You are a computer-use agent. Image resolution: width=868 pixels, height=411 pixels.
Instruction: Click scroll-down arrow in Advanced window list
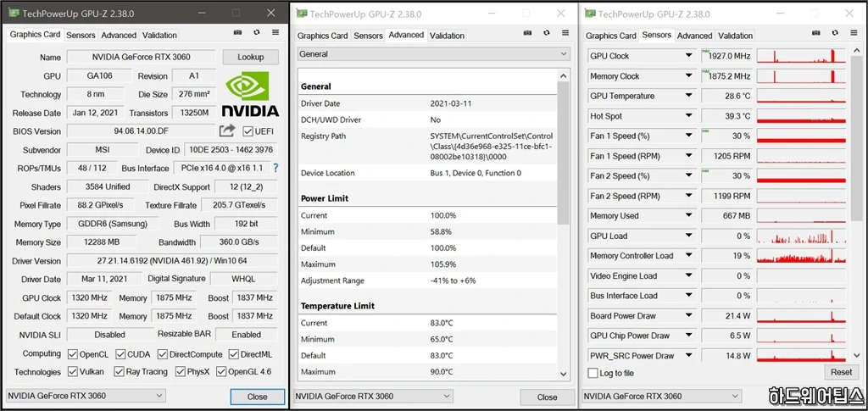click(x=564, y=374)
